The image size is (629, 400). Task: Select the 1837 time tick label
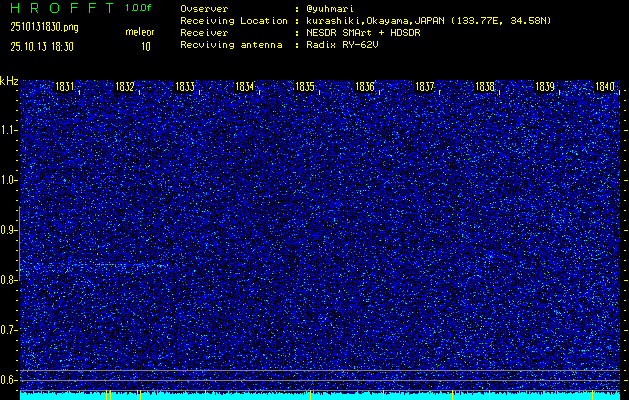(x=425, y=87)
